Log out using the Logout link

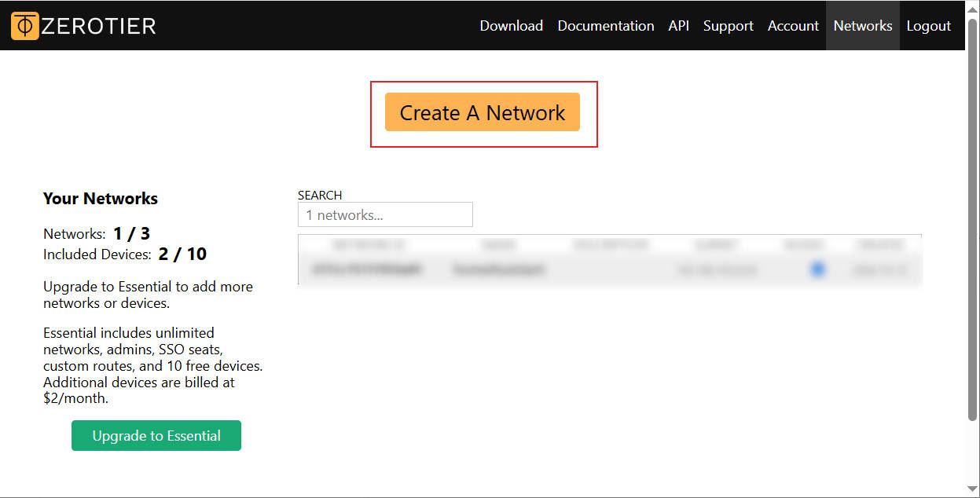(x=929, y=26)
